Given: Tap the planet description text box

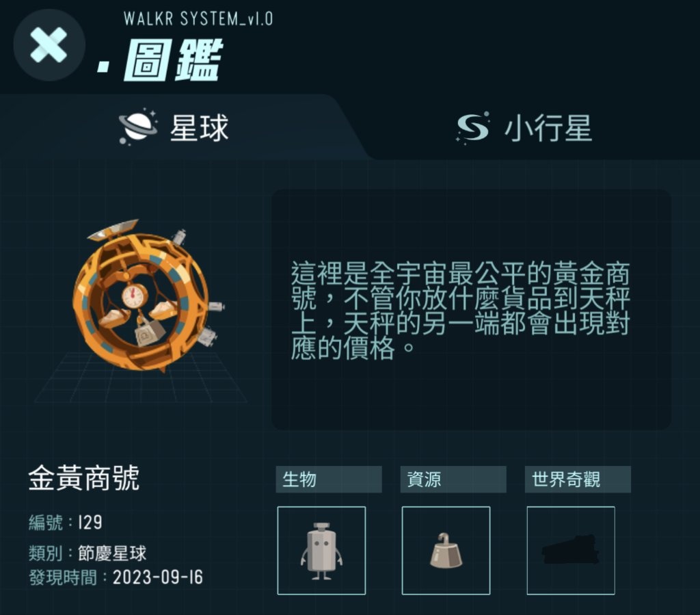Looking at the screenshot, I should (472, 309).
